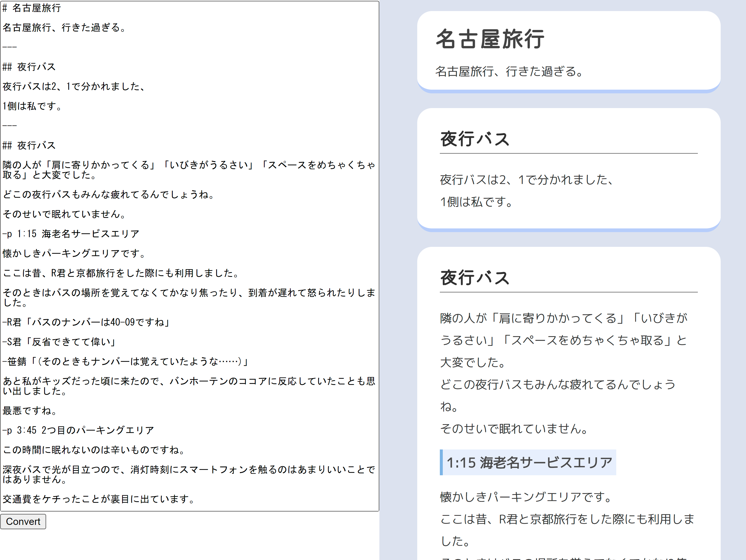Click the editor line '懐かしきパーキングエリアです。'

click(x=74, y=253)
